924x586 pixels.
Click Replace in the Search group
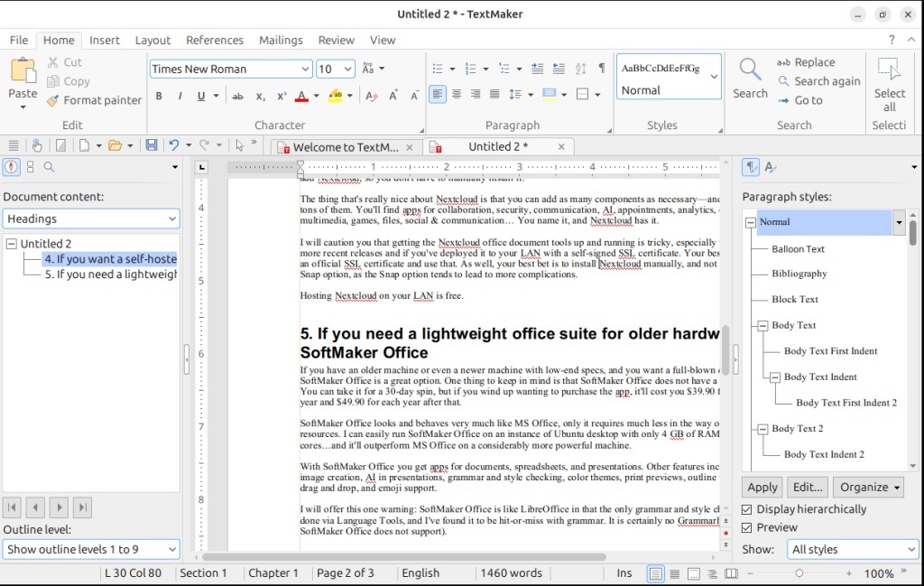[x=806, y=62]
